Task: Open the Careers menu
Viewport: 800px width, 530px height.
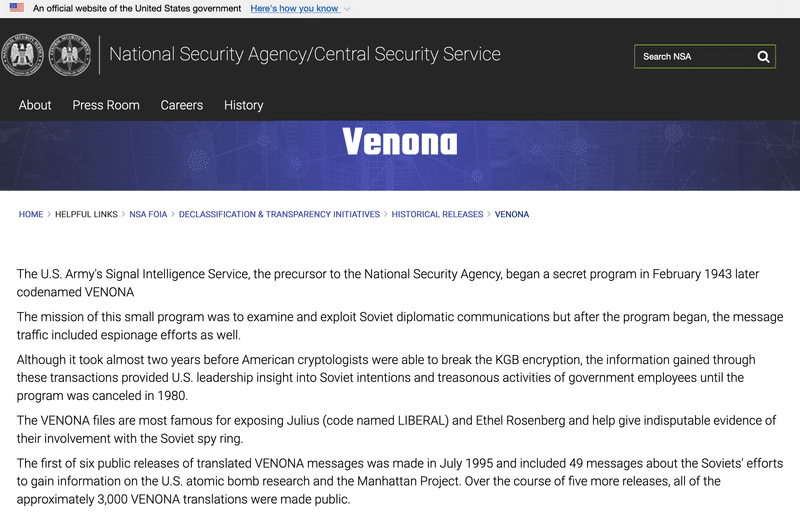Action: (x=182, y=105)
